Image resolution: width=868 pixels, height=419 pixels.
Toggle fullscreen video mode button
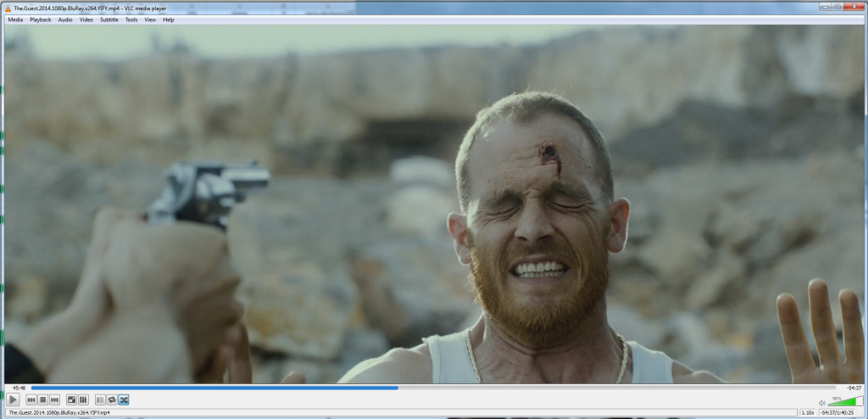coord(71,399)
